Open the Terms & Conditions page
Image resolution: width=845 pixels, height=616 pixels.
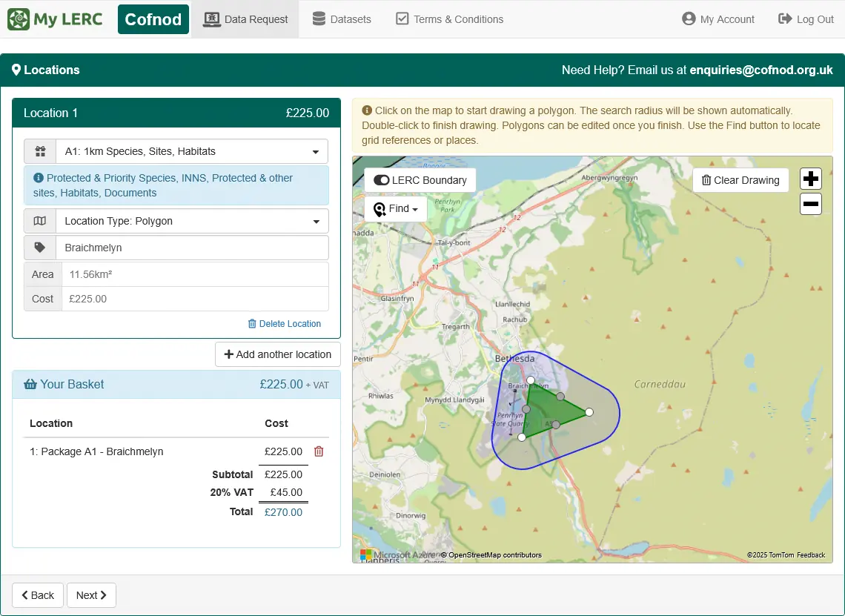(449, 19)
